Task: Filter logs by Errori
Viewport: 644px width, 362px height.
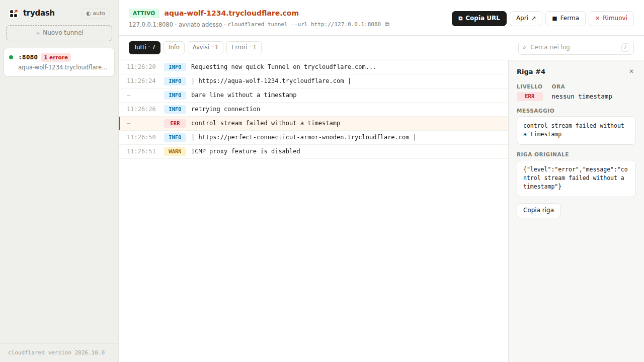Action: [x=244, y=48]
